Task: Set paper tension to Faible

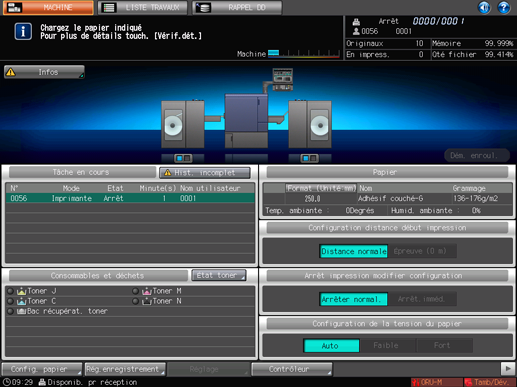Action: [387, 346]
